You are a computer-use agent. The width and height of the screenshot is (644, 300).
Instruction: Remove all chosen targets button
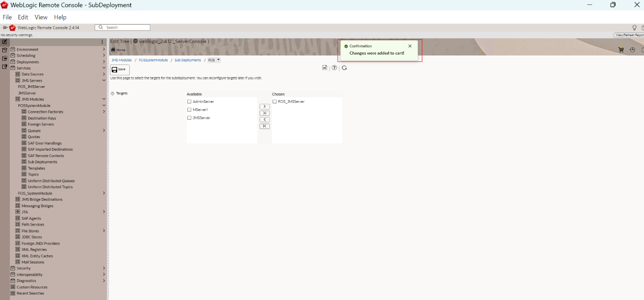(265, 126)
